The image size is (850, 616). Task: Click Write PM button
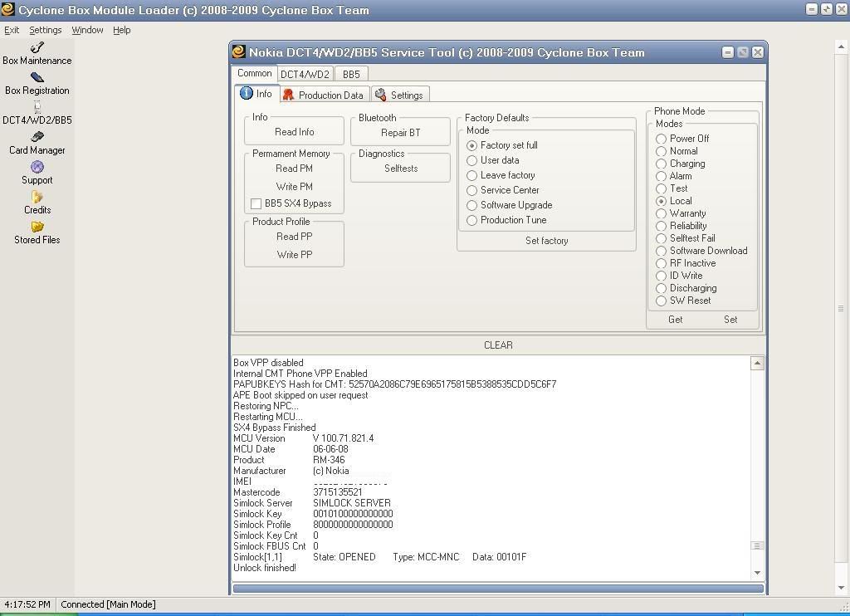tap(295, 187)
